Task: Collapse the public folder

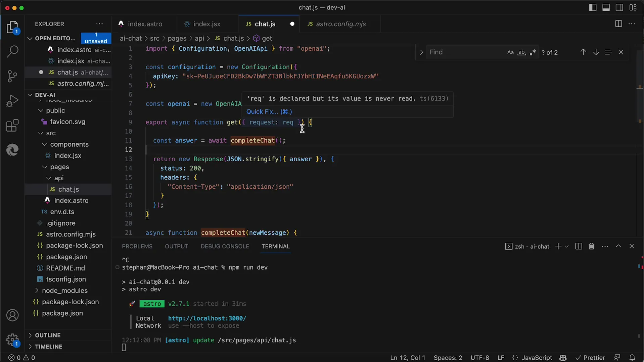Action: coord(41,110)
